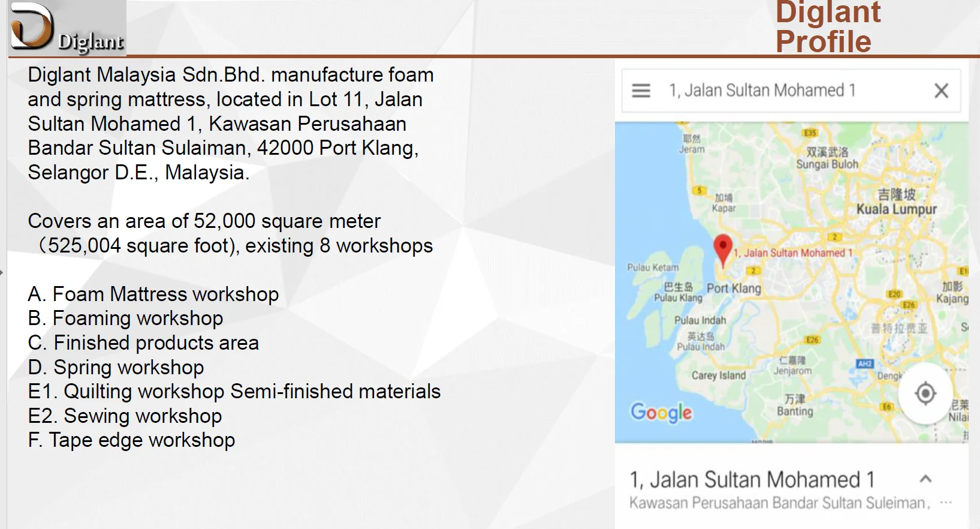Click 'Banting' map label
The height and width of the screenshot is (529, 980).
click(795, 411)
